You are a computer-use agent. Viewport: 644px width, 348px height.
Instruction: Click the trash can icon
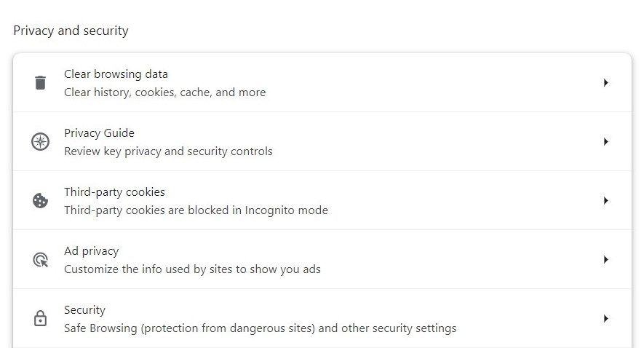[40, 83]
